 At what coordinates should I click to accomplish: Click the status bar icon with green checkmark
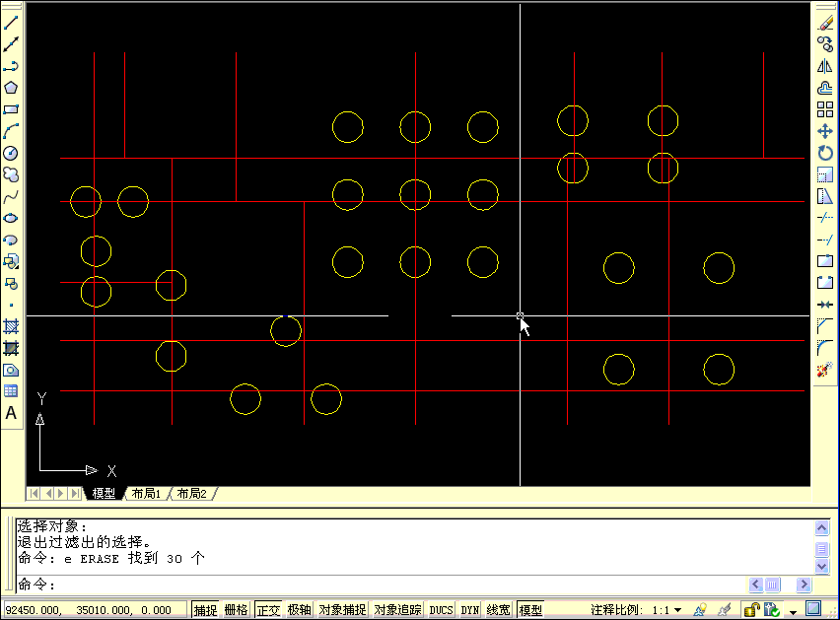[x=772, y=610]
